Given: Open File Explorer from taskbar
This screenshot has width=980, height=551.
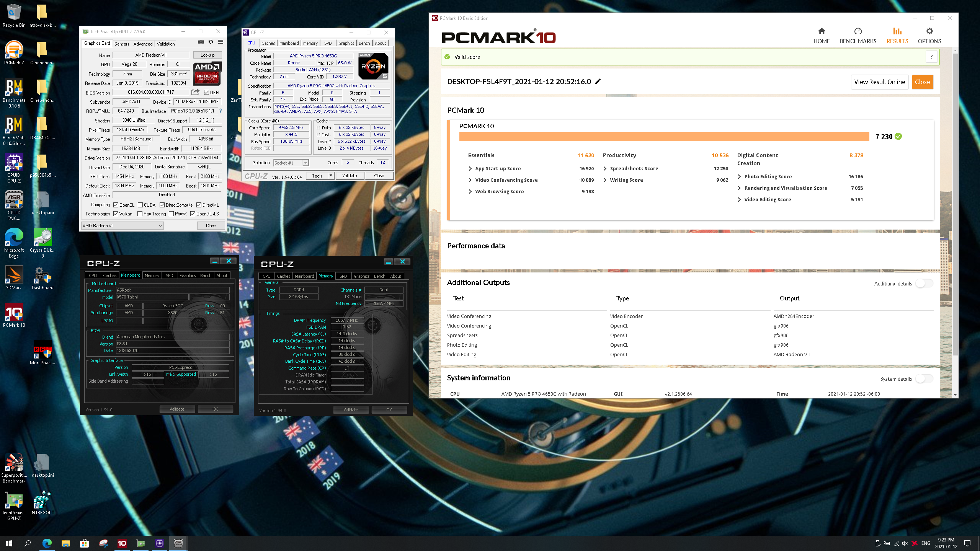Looking at the screenshot, I should coord(66,543).
